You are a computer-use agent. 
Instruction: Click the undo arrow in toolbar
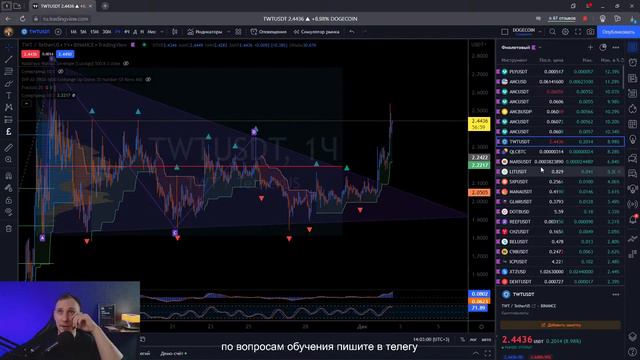click(352, 32)
